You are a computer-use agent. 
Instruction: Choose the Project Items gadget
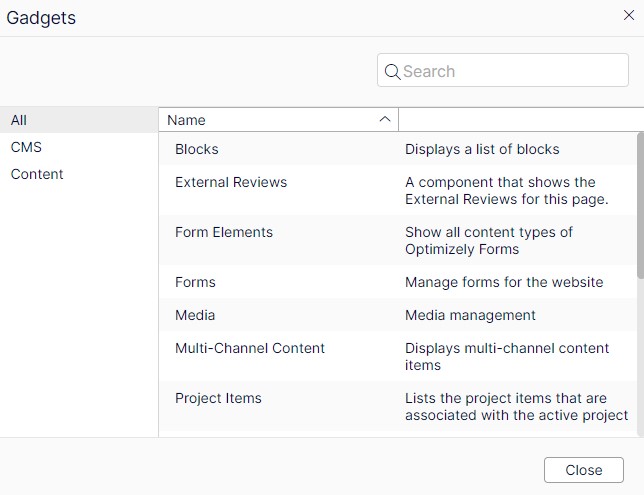[x=218, y=398]
